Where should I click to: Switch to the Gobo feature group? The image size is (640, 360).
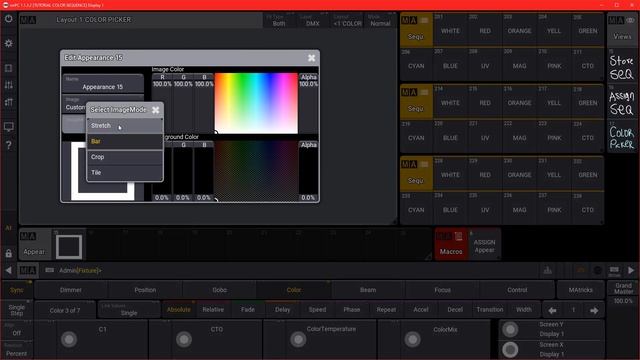coord(220,290)
